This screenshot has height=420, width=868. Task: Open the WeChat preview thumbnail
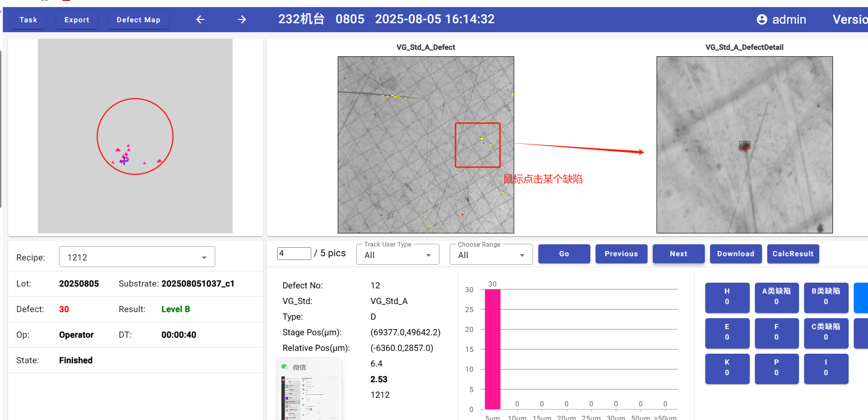pyautogui.click(x=309, y=389)
